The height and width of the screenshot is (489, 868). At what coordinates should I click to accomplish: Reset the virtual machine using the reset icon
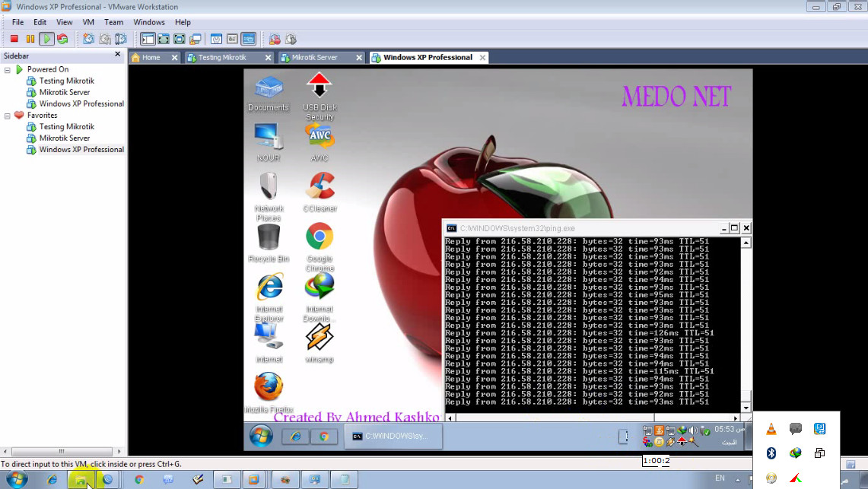tap(62, 39)
